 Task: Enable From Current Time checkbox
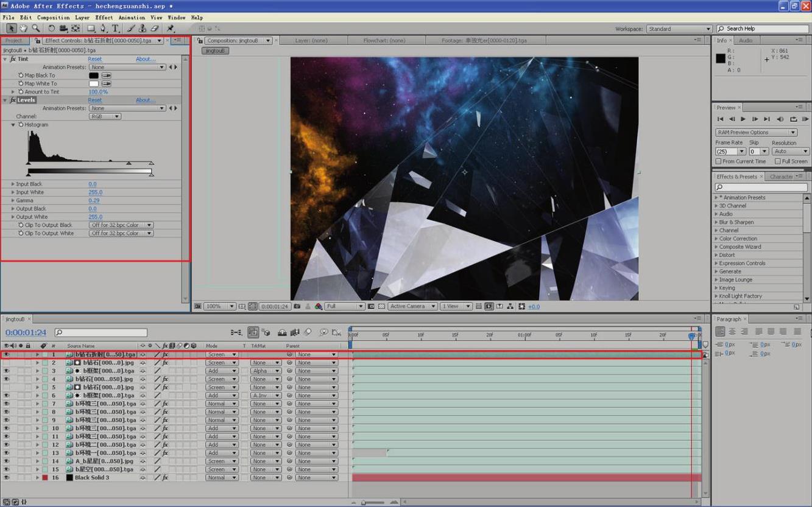[719, 161]
